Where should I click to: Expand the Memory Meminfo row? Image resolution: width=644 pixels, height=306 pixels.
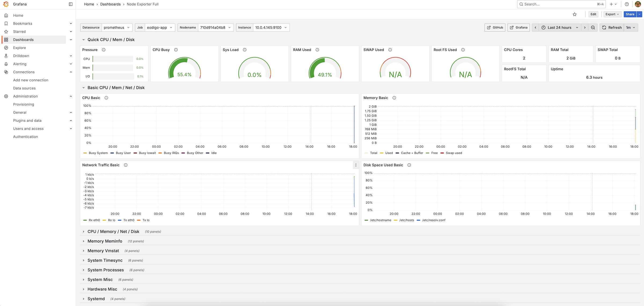click(x=105, y=241)
